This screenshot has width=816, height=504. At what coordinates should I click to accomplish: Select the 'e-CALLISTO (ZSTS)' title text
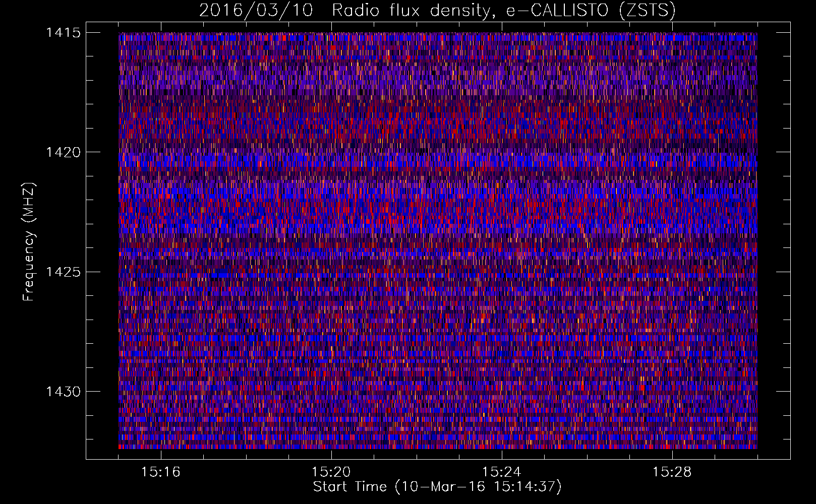[x=591, y=11]
